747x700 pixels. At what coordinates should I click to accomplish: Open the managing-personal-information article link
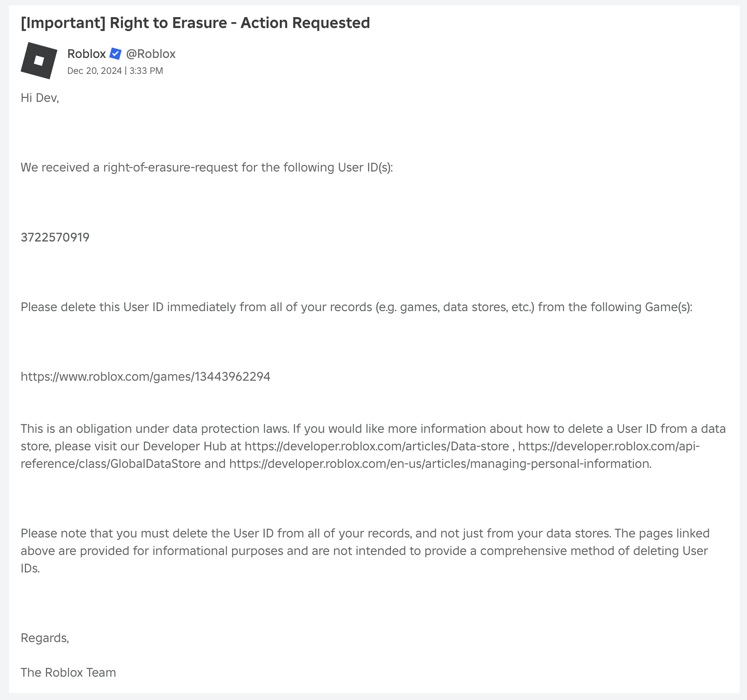pos(440,464)
